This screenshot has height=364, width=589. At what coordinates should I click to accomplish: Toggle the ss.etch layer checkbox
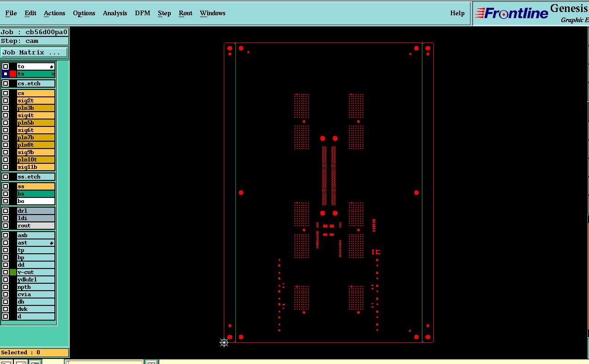point(6,177)
